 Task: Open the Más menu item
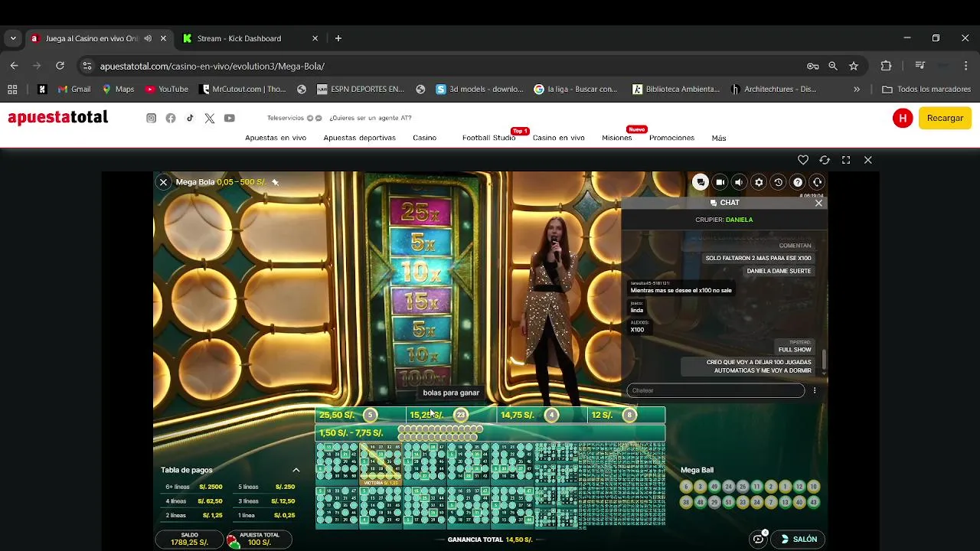[718, 138]
